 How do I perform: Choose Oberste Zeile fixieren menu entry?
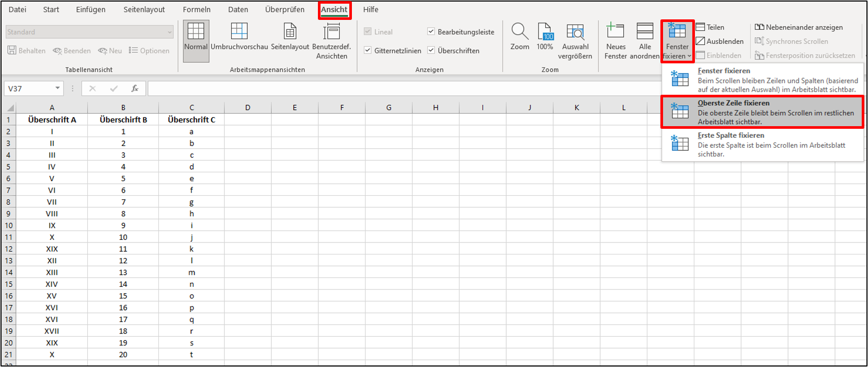pos(762,112)
